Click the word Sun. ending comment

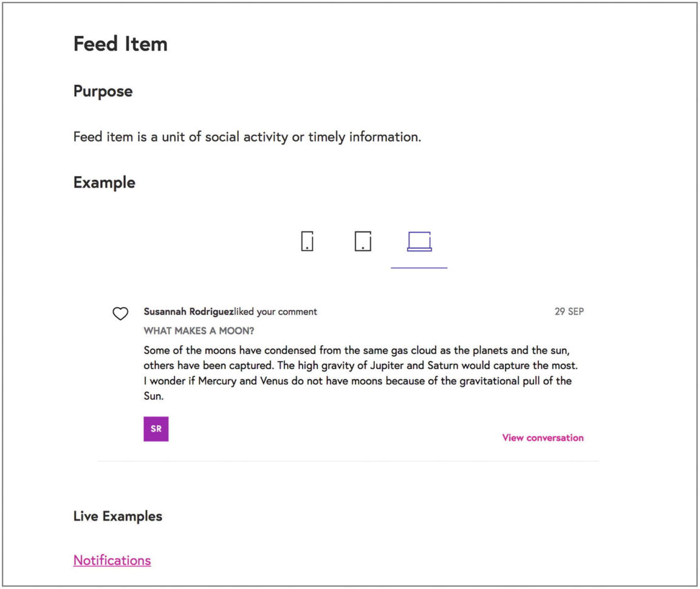(x=154, y=396)
